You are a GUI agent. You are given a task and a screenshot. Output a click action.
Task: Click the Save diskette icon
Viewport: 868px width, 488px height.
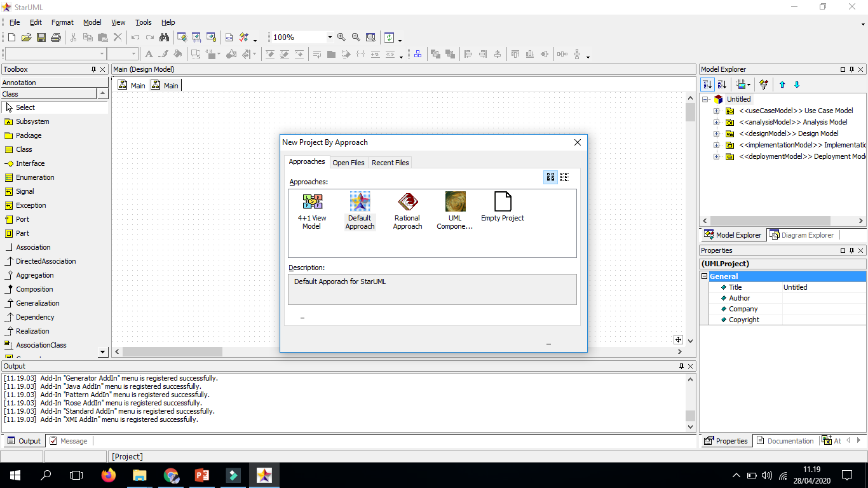[41, 37]
